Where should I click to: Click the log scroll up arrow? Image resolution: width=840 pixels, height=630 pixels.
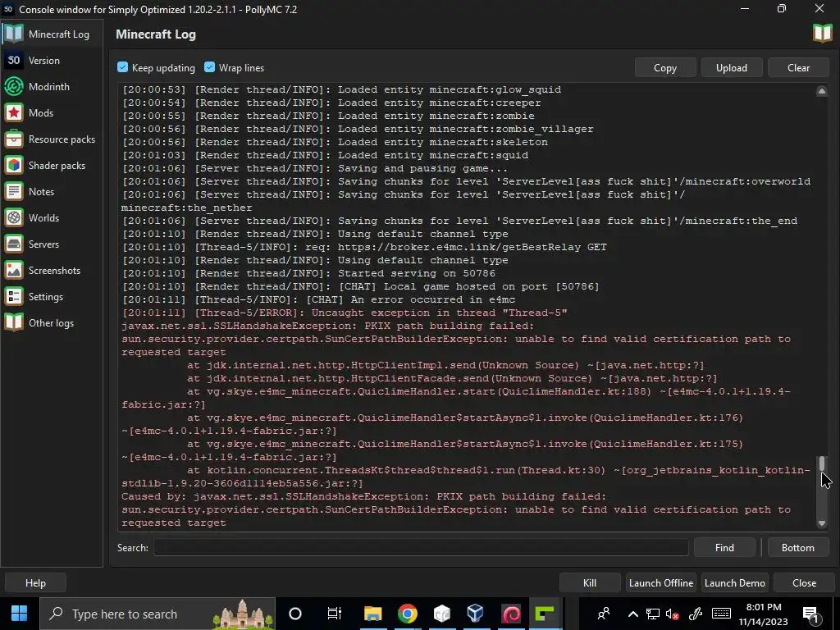coord(822,91)
